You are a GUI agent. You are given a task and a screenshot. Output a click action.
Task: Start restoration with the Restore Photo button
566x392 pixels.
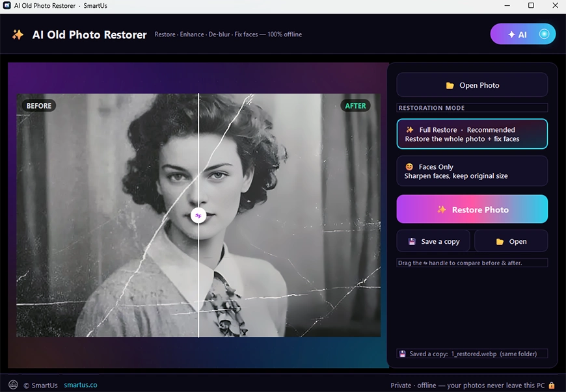tap(472, 209)
